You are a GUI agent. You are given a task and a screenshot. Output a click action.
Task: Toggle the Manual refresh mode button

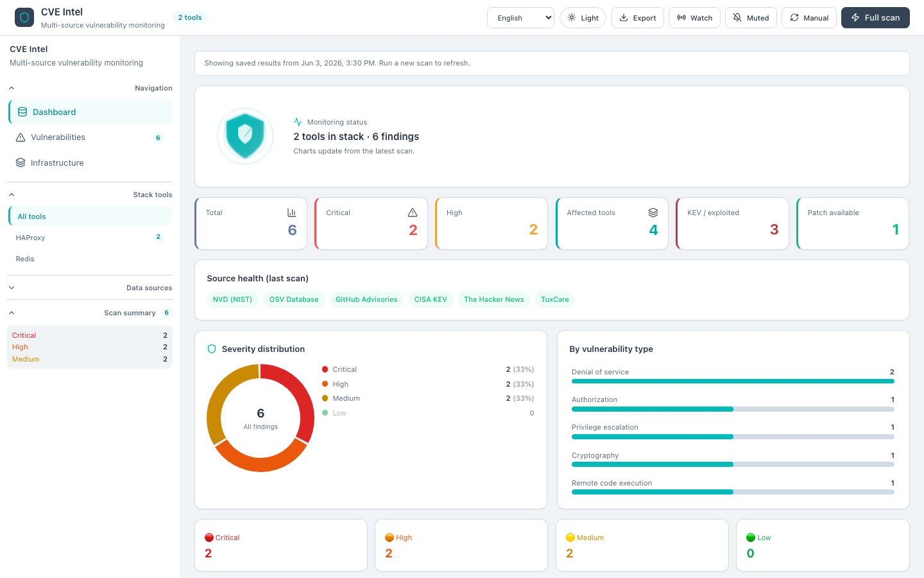coord(809,18)
